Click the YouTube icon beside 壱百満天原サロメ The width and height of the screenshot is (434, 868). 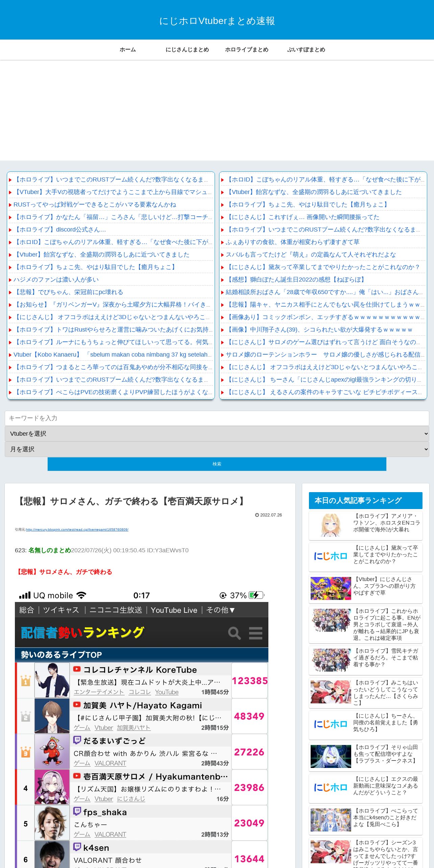coord(77,776)
